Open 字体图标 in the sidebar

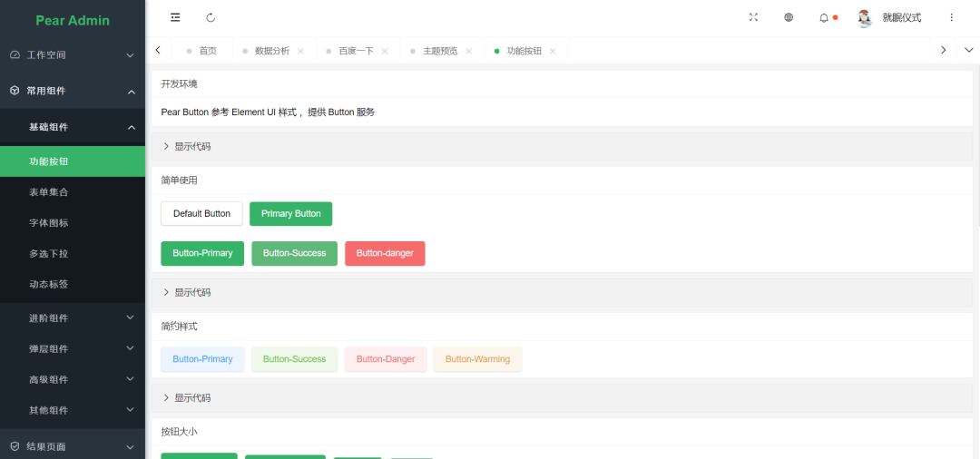(73, 223)
